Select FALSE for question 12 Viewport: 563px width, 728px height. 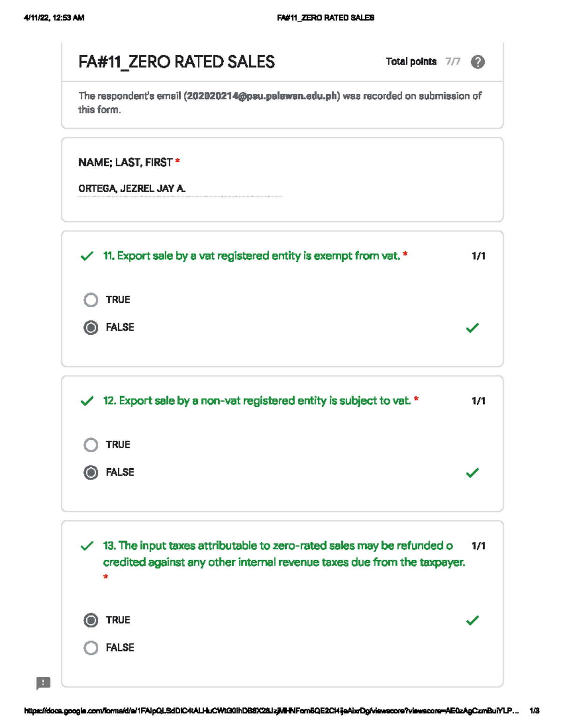click(91, 473)
